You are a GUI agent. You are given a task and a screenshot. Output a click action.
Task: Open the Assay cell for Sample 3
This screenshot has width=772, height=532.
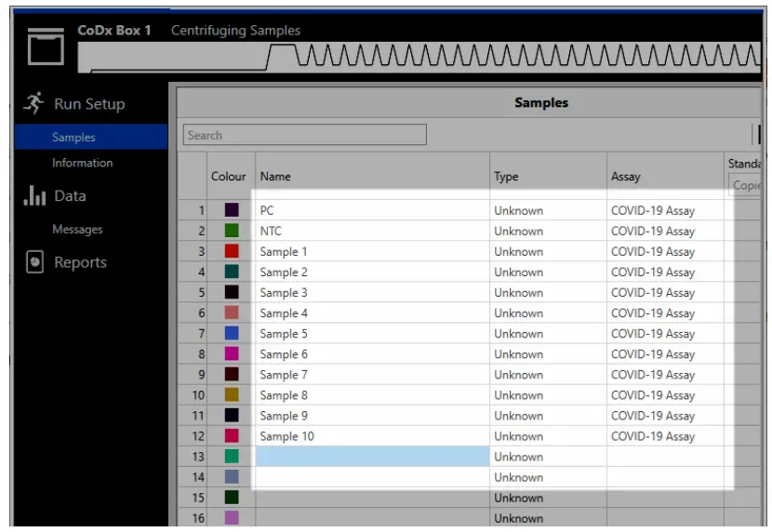tap(665, 292)
